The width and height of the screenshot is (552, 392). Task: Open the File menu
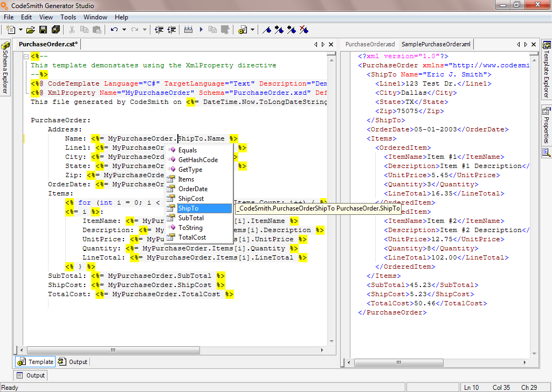point(9,17)
